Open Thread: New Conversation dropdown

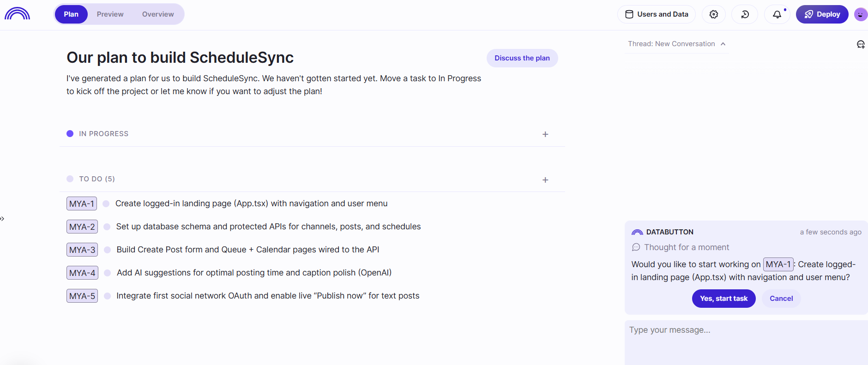pyautogui.click(x=677, y=44)
